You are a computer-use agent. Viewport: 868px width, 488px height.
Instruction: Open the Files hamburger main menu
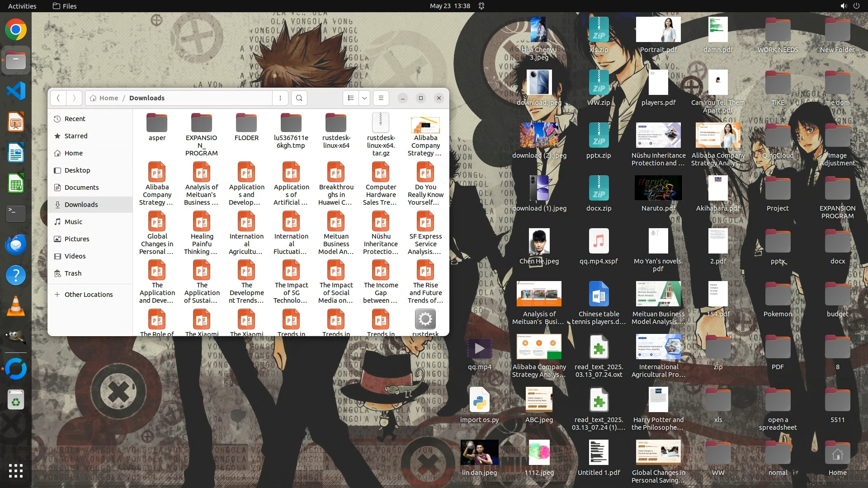click(x=381, y=98)
